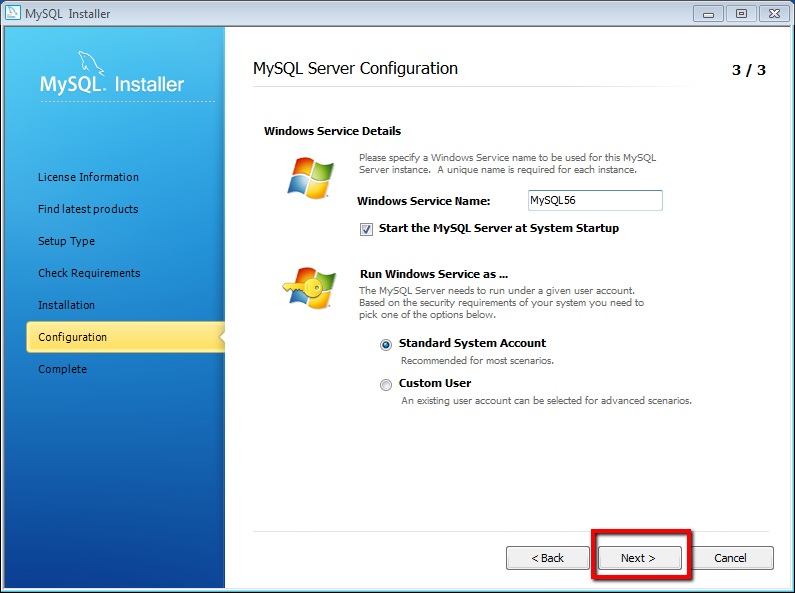Image resolution: width=795 pixels, height=593 pixels.
Task: Click the Run Windows Service as ... label
Action: point(434,274)
